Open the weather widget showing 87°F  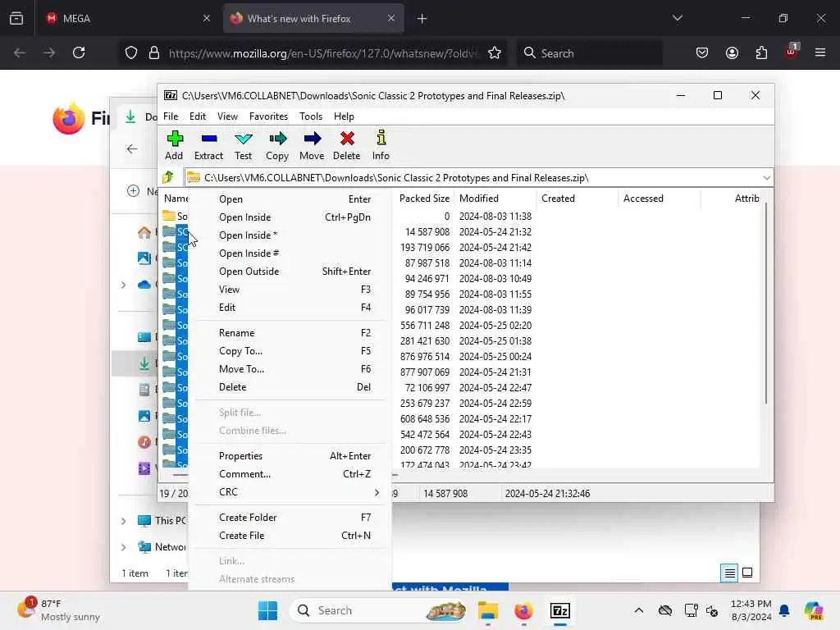(58, 610)
